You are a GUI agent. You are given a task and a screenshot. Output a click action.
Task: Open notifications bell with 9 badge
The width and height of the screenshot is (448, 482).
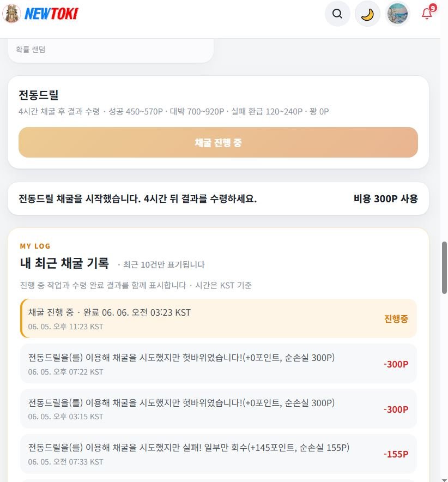[428, 13]
